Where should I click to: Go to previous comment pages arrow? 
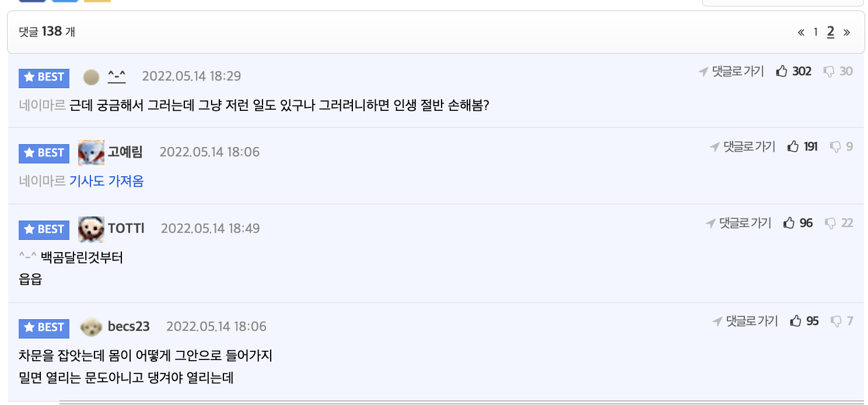coord(801,32)
